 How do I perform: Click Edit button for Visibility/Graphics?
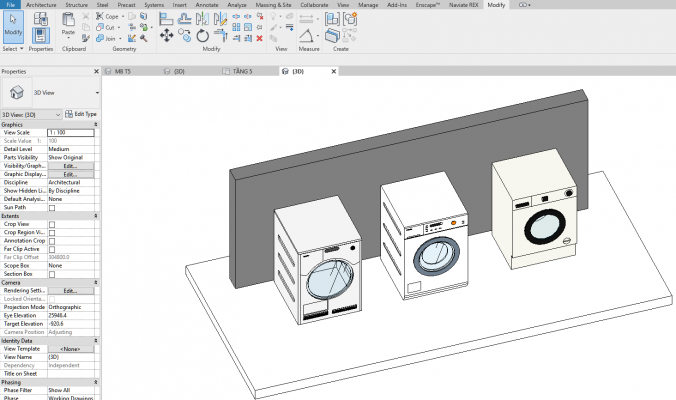(x=70, y=166)
